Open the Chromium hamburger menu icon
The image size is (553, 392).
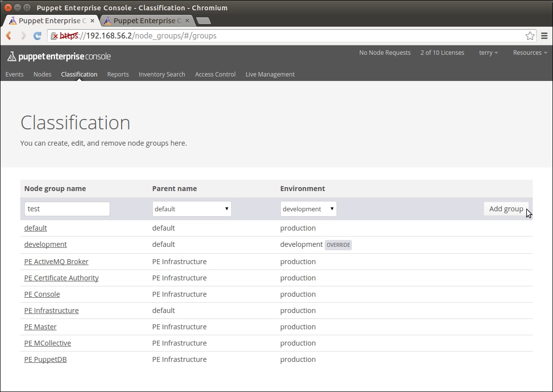click(x=544, y=36)
